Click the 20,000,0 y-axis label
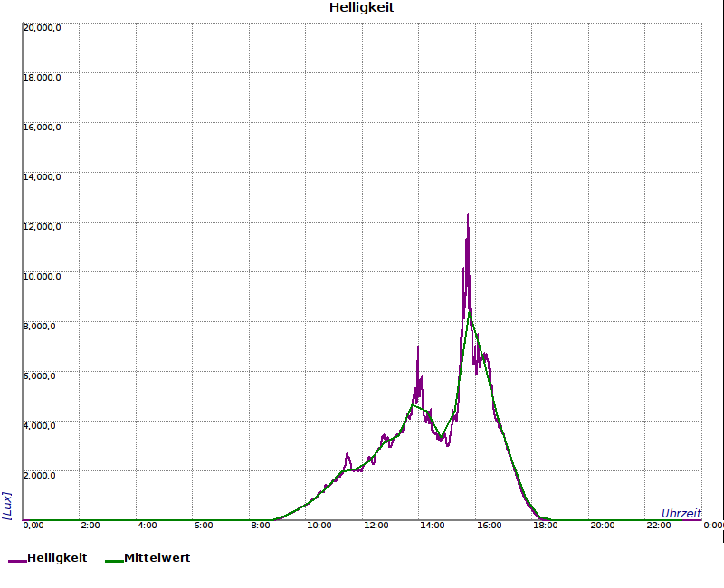The height and width of the screenshot is (588, 724). (x=42, y=28)
